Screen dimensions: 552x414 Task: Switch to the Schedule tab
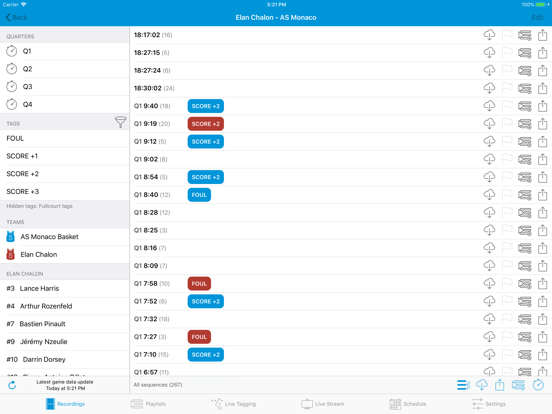pyautogui.click(x=408, y=404)
